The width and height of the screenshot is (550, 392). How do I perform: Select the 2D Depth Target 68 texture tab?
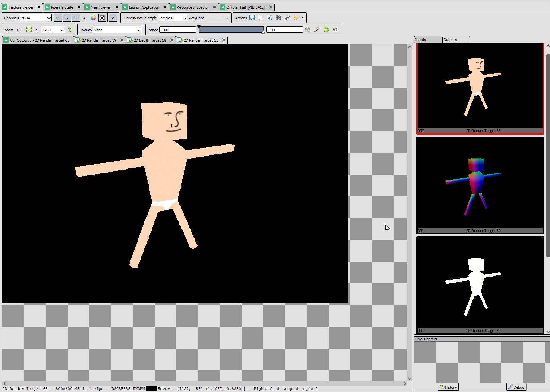pyautogui.click(x=150, y=40)
